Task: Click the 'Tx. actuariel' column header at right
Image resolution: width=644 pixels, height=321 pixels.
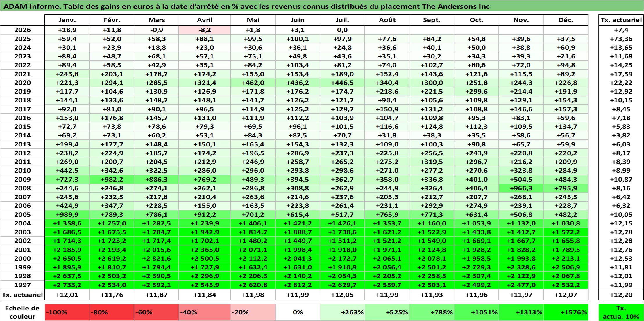Action: point(621,20)
